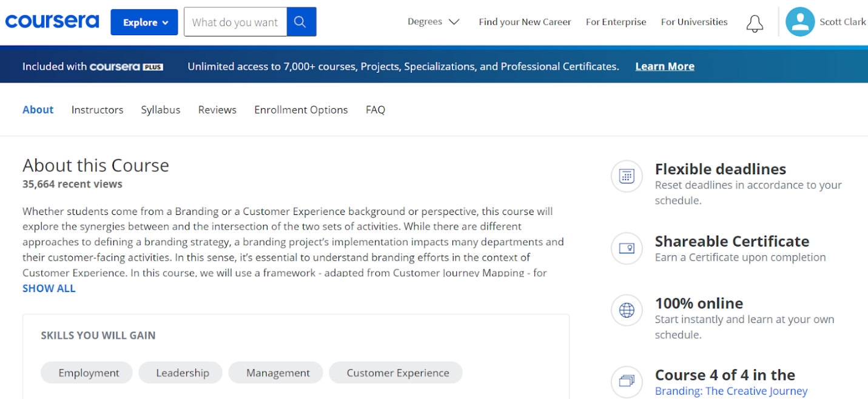
Task: Click Scott Clark's profile avatar
Action: point(799,22)
